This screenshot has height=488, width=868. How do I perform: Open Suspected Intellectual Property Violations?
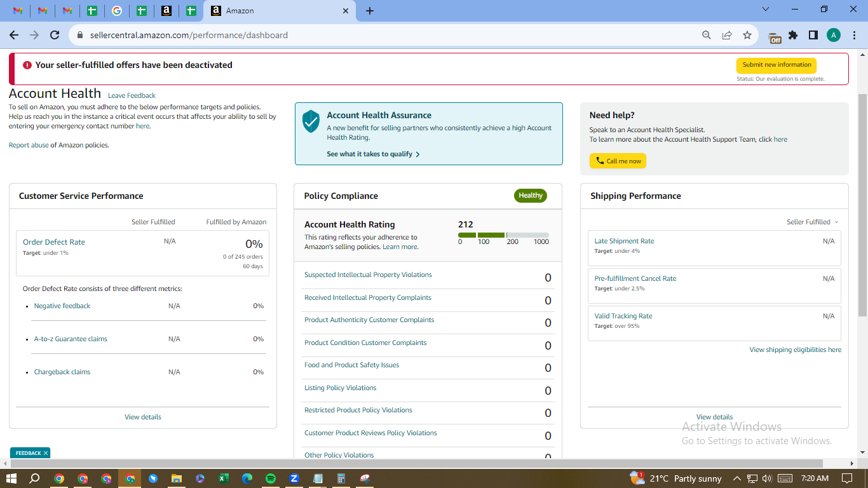368,274
